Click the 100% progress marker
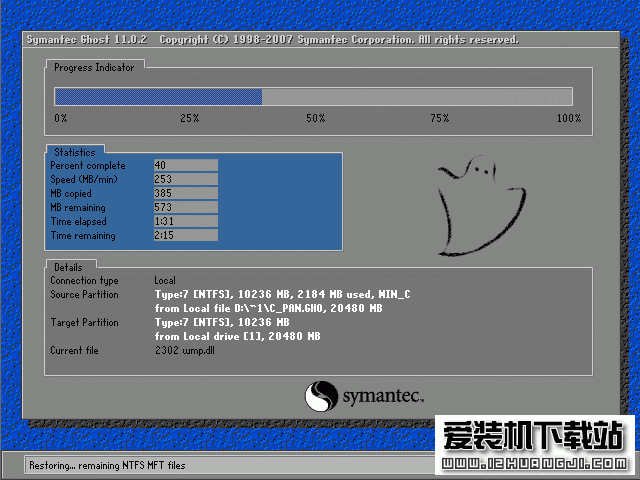The width and height of the screenshot is (640, 480). (x=569, y=118)
